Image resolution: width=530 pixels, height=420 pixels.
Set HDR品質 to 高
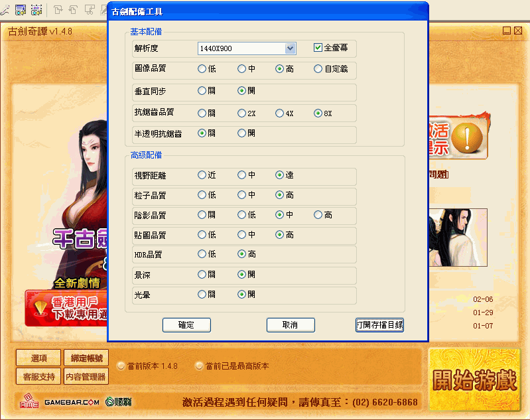(x=241, y=254)
